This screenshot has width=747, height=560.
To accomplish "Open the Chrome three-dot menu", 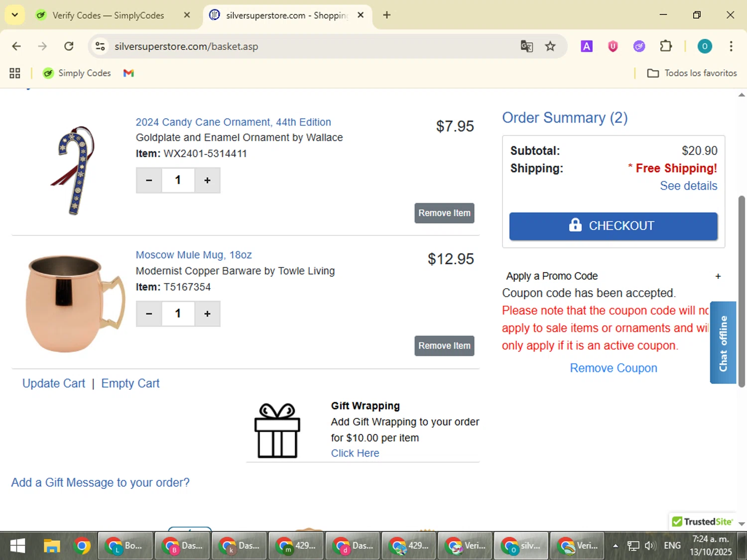I will coord(731,46).
